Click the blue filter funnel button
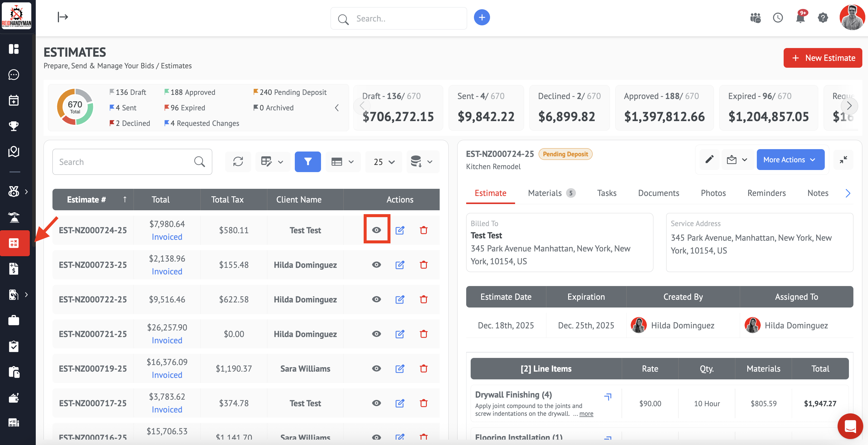This screenshot has height=445, width=868. click(x=307, y=162)
